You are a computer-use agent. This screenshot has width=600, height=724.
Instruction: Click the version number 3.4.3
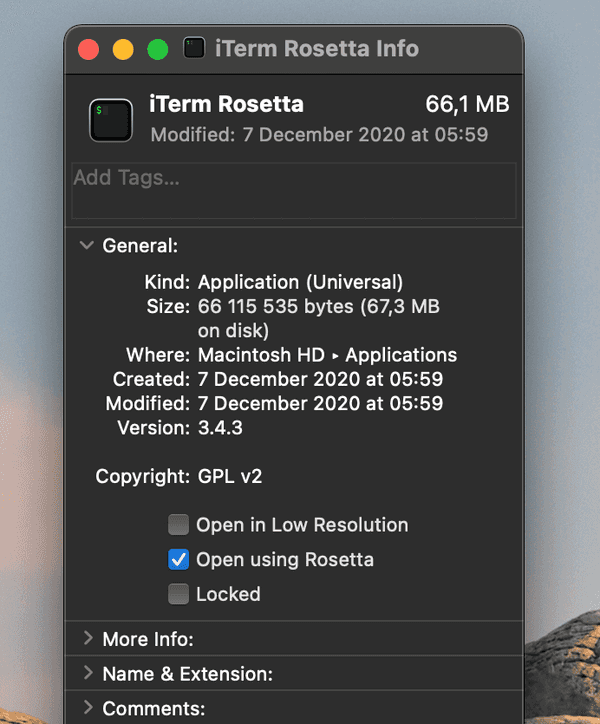click(x=220, y=428)
